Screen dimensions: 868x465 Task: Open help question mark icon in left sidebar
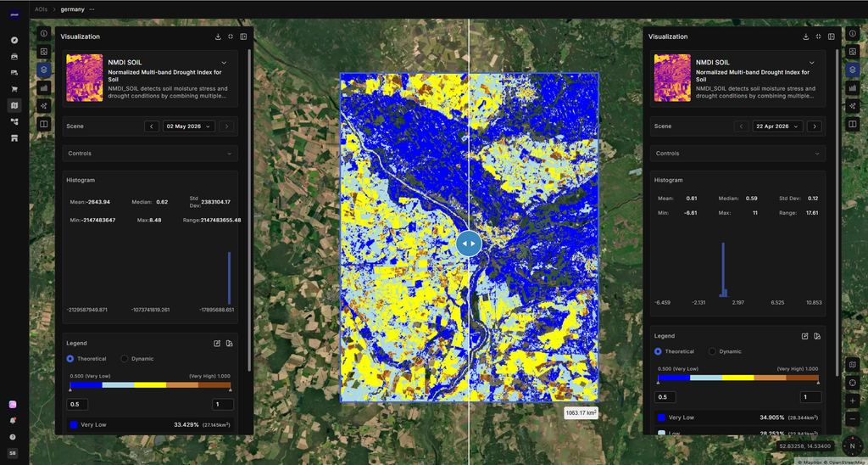click(x=13, y=437)
